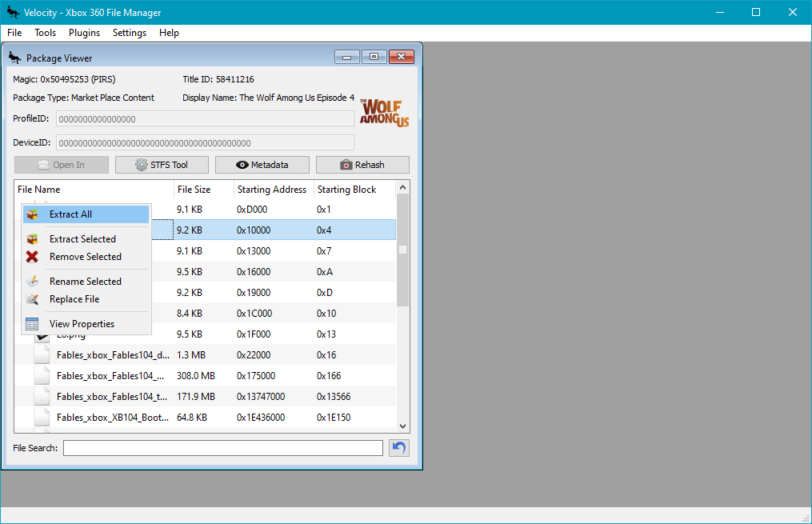Click the file list scrollbar thumb
Image resolution: width=812 pixels, height=524 pixels.
tap(403, 250)
